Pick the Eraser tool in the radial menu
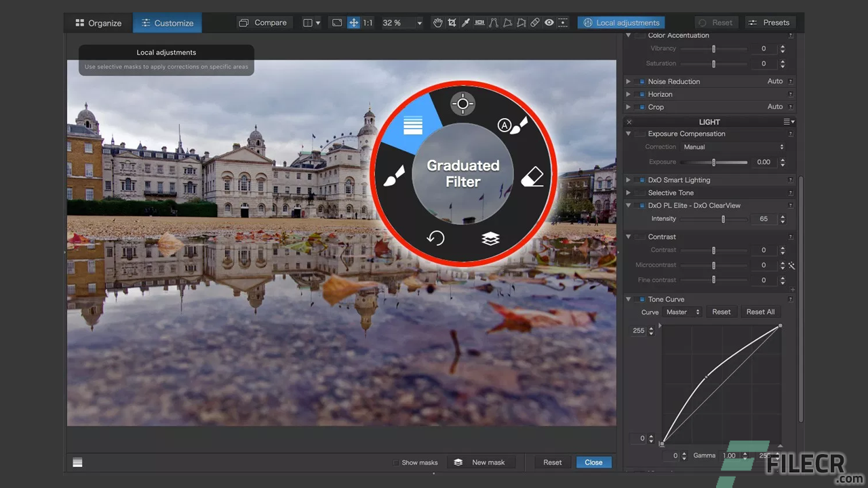This screenshot has width=868, height=488. [533, 178]
